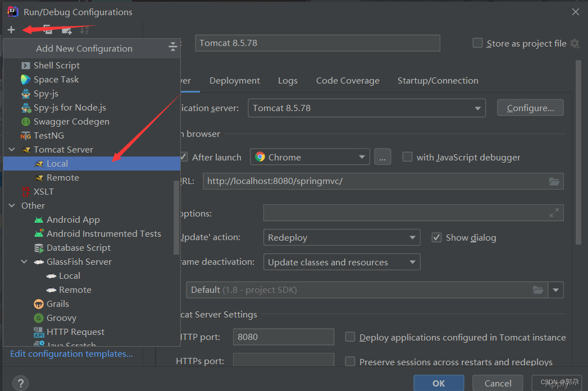Screen dimensions: 588x391
Task: Click gear icon next to Store as project file
Action: [575, 43]
